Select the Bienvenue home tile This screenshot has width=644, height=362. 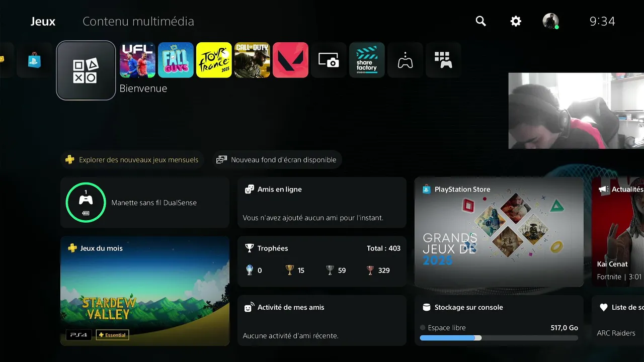click(86, 70)
